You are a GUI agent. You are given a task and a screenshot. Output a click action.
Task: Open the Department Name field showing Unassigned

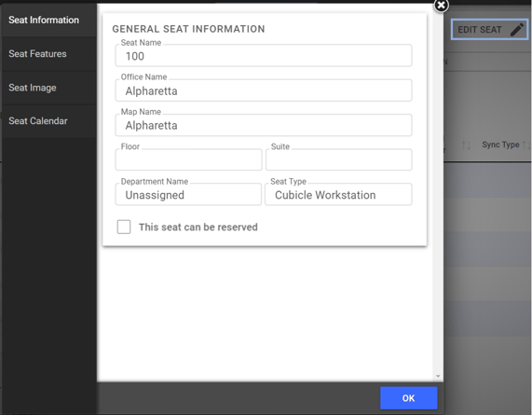(x=188, y=195)
